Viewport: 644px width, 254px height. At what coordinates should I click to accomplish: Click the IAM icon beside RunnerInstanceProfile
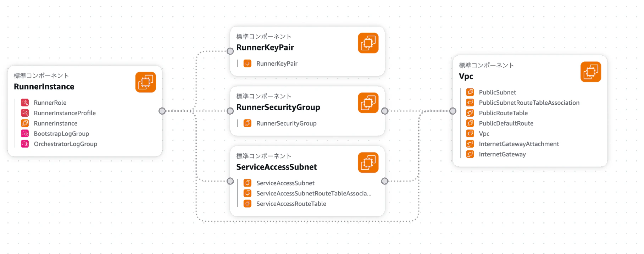[25, 113]
